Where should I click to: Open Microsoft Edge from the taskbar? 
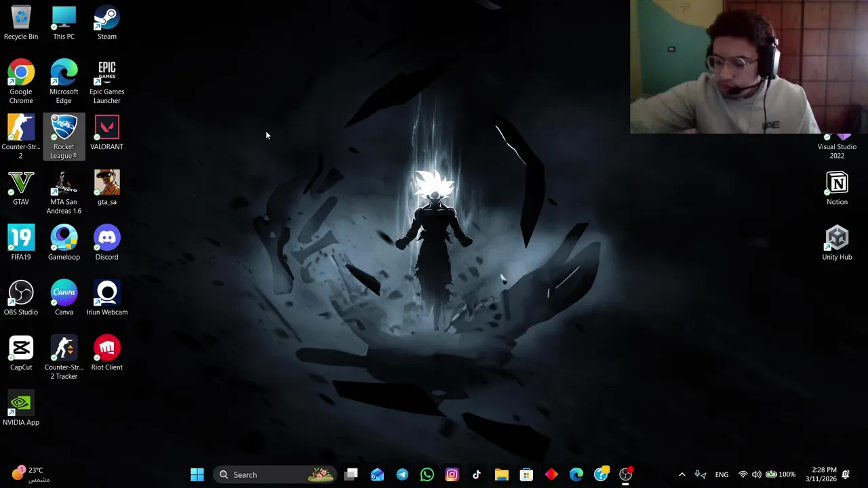tap(576, 474)
